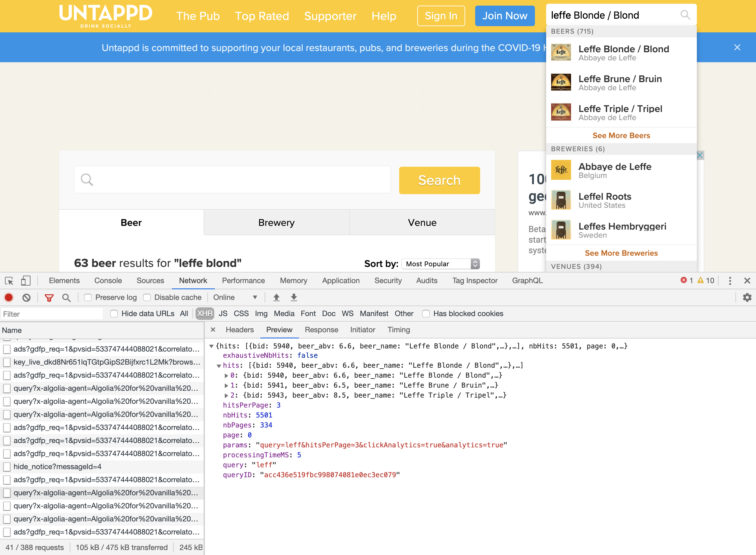Open See More Breweries link

621,253
